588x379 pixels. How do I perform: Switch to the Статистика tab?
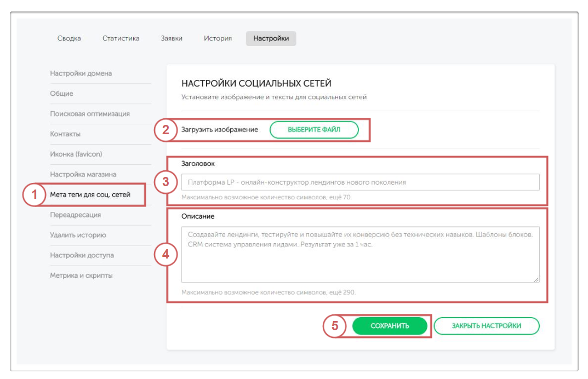pyautogui.click(x=121, y=38)
